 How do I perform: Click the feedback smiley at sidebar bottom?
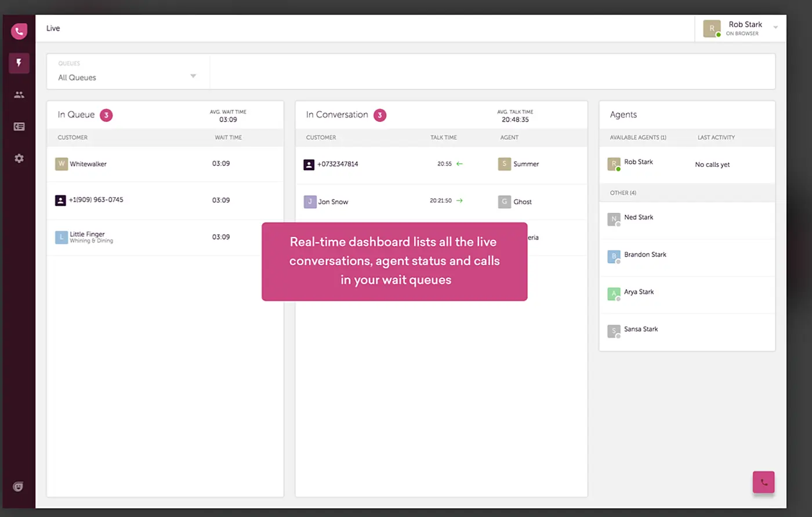(x=18, y=486)
